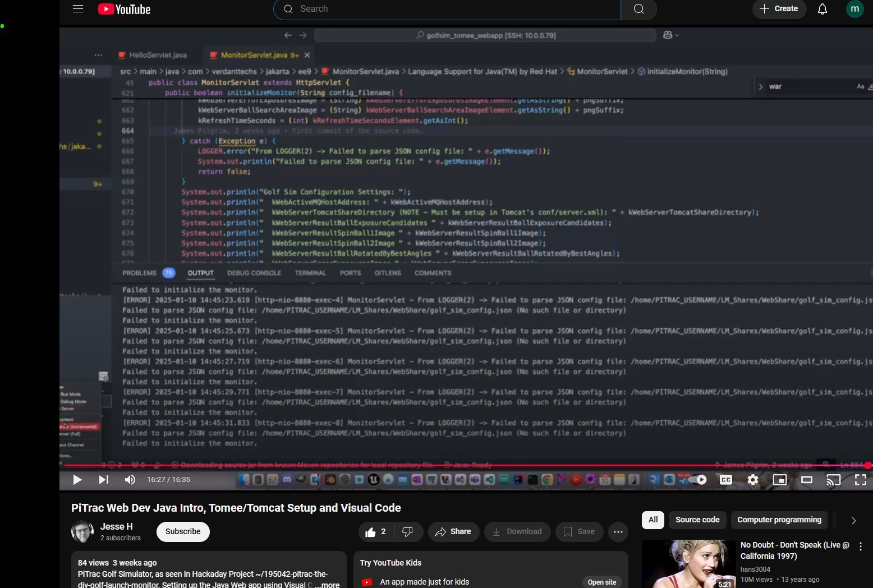Switch to theater mode
This screenshot has height=588, width=873.
coord(806,480)
